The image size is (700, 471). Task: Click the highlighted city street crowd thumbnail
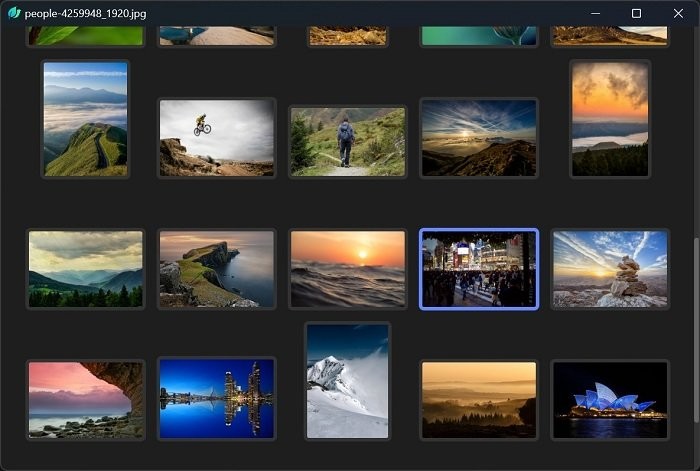pyautogui.click(x=479, y=269)
